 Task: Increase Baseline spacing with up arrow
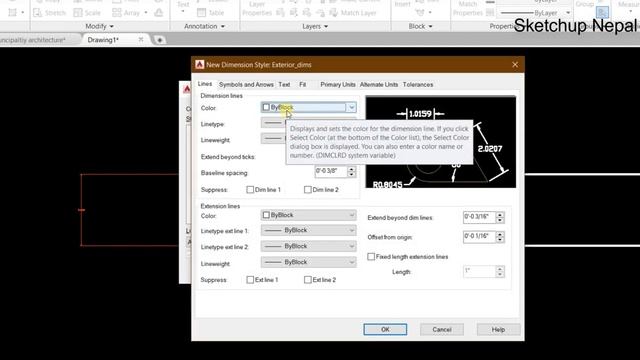351,169
